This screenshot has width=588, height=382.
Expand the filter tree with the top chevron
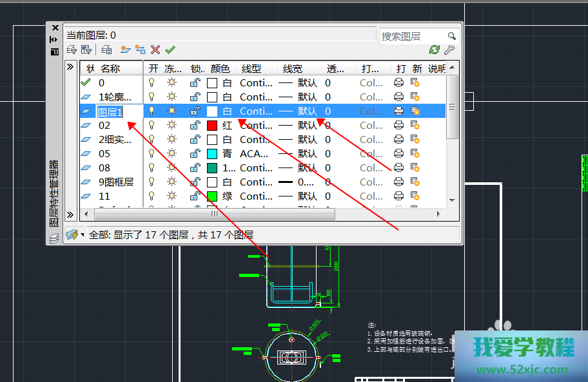coord(70,68)
